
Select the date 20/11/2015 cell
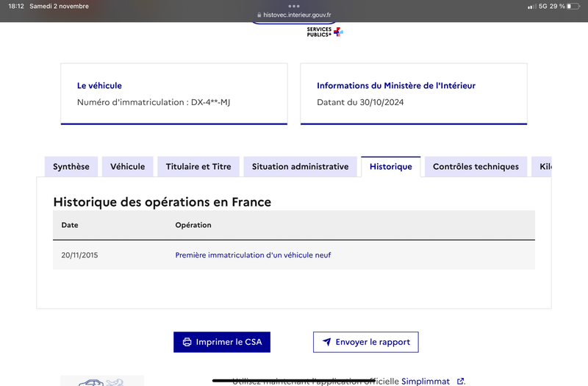click(x=79, y=255)
